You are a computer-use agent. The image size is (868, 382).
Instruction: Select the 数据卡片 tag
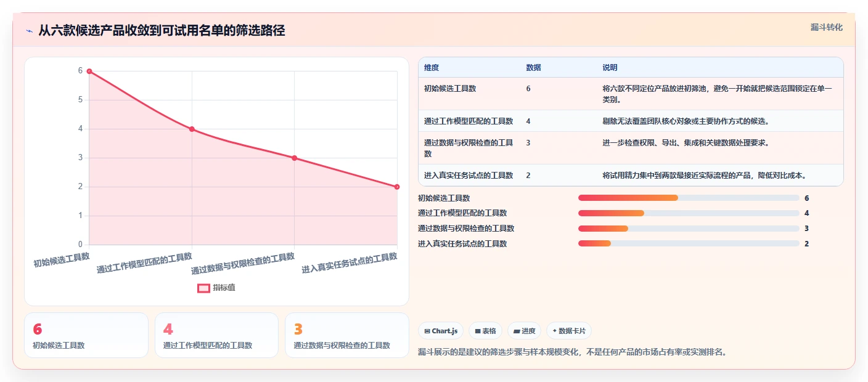coord(568,331)
